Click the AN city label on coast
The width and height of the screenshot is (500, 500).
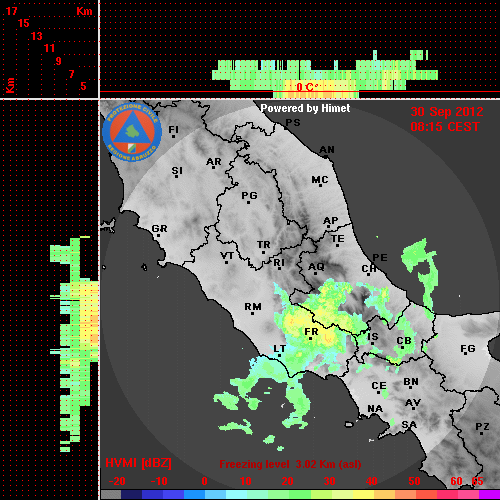327,150
